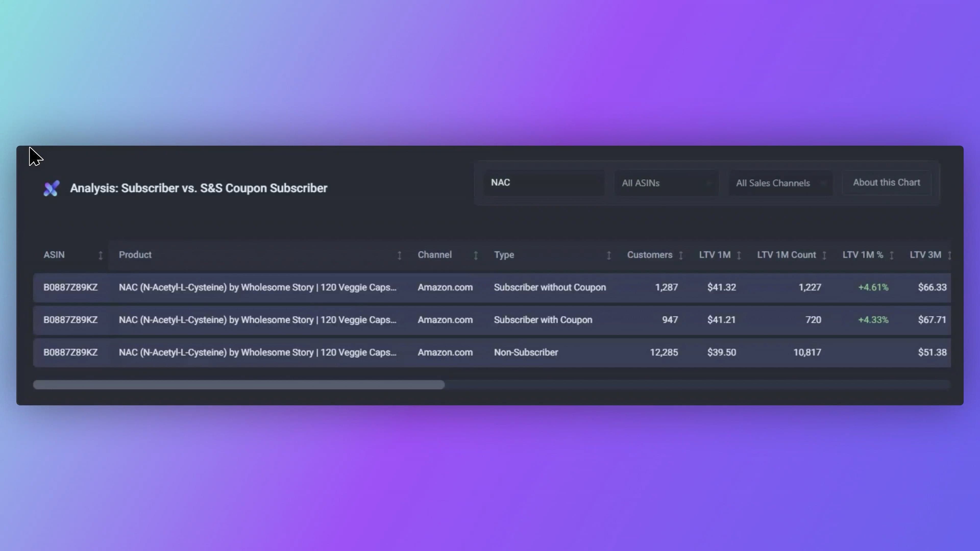
Task: Click Amazon.com in the Non-Subscriber row
Action: [x=445, y=353]
